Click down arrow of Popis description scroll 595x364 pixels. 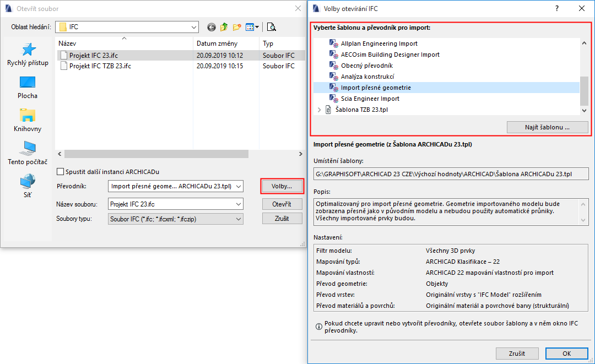point(583,220)
